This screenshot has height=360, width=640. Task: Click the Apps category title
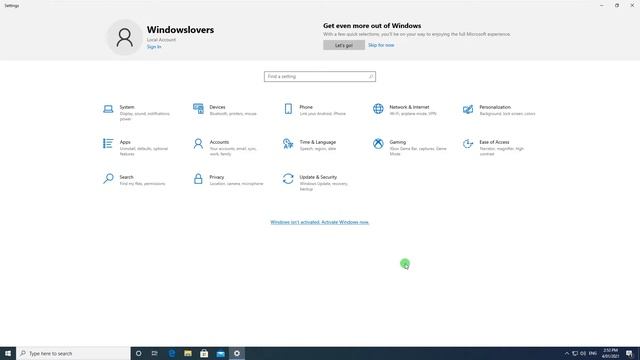125,142
